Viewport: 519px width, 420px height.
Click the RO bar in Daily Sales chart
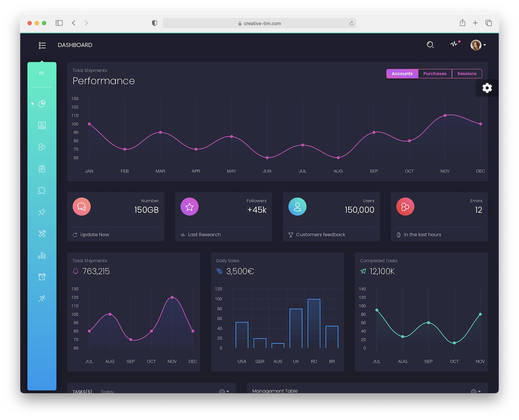pos(314,323)
